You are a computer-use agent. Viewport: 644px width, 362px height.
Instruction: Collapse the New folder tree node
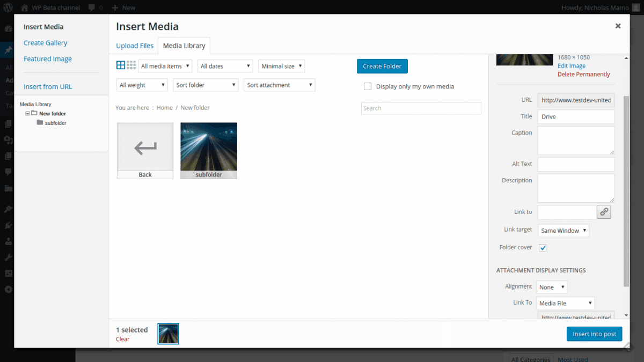coord(27,114)
